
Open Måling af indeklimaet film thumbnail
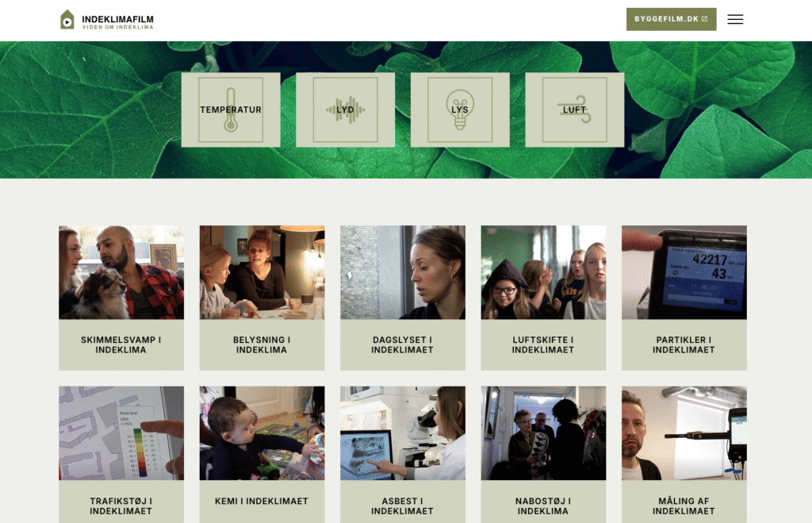tap(684, 433)
